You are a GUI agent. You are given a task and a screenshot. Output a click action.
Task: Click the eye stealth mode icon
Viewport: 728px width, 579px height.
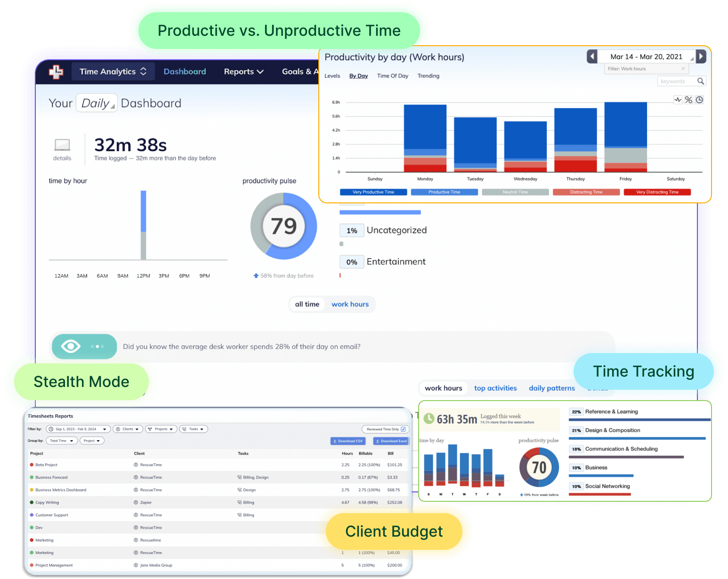(71, 346)
